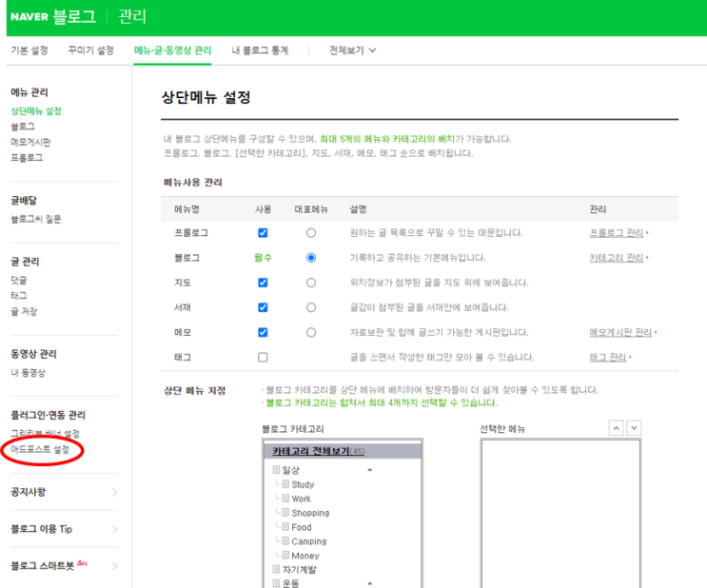Select 블로그 대표메뉴 radio

(311, 258)
